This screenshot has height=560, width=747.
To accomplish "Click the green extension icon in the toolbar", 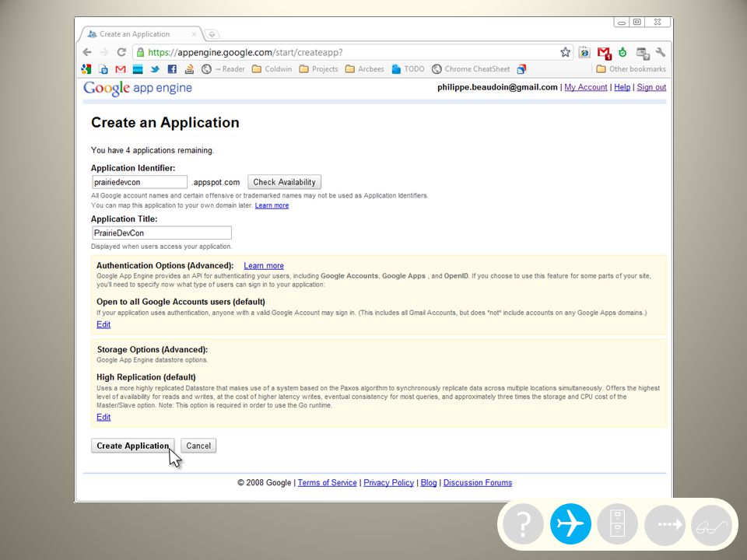I will [622, 52].
